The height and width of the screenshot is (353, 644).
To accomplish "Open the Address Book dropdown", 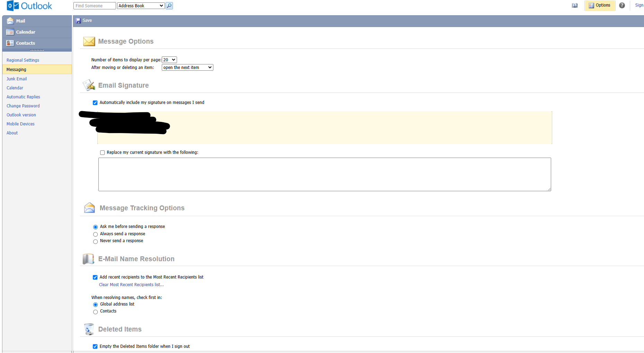I will click(141, 6).
